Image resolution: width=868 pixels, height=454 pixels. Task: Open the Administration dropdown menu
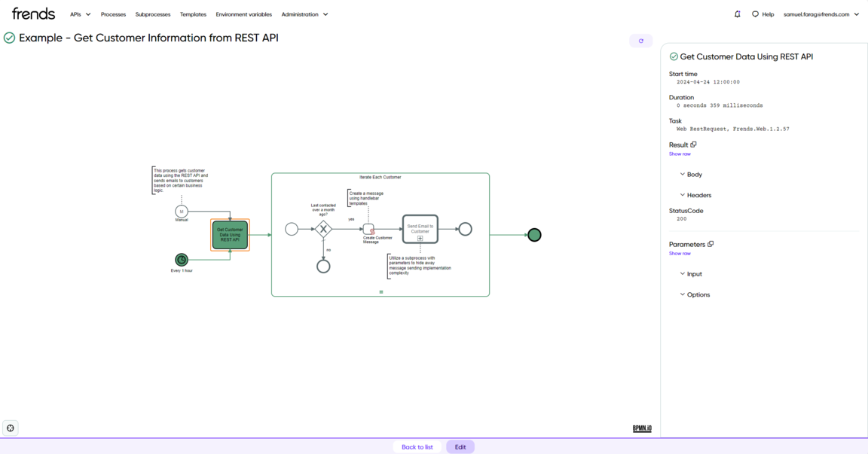304,14
